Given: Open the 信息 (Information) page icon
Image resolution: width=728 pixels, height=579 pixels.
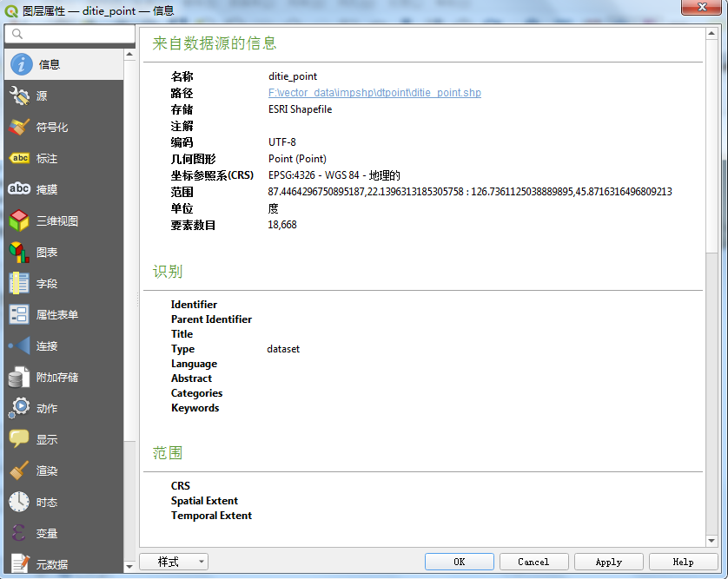Looking at the screenshot, I should 22,64.
